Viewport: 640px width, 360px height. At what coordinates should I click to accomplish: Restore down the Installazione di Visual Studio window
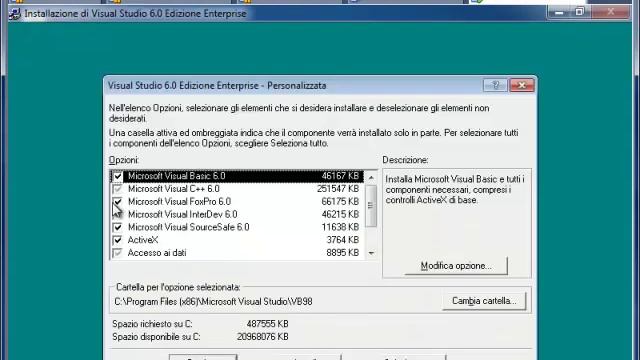click(x=579, y=13)
